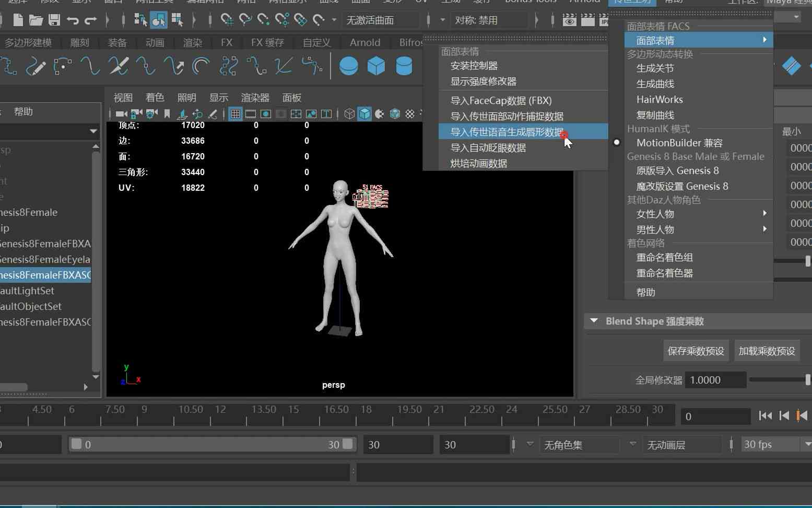
Task: Go to start of playback range
Action: coord(766,415)
